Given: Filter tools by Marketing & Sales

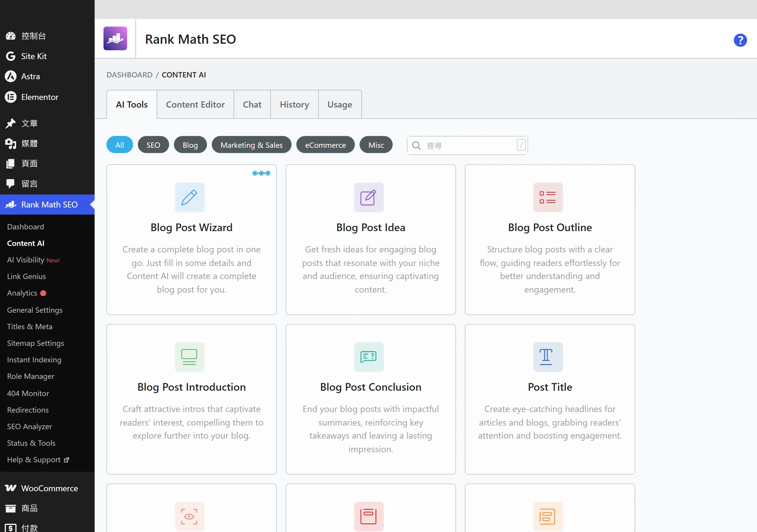Looking at the screenshot, I should 252,145.
